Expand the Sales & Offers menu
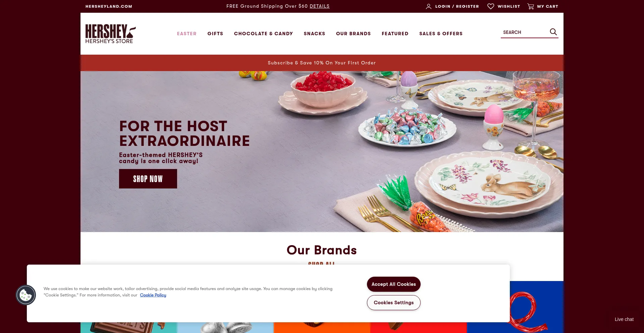This screenshot has width=644, height=333. [441, 34]
